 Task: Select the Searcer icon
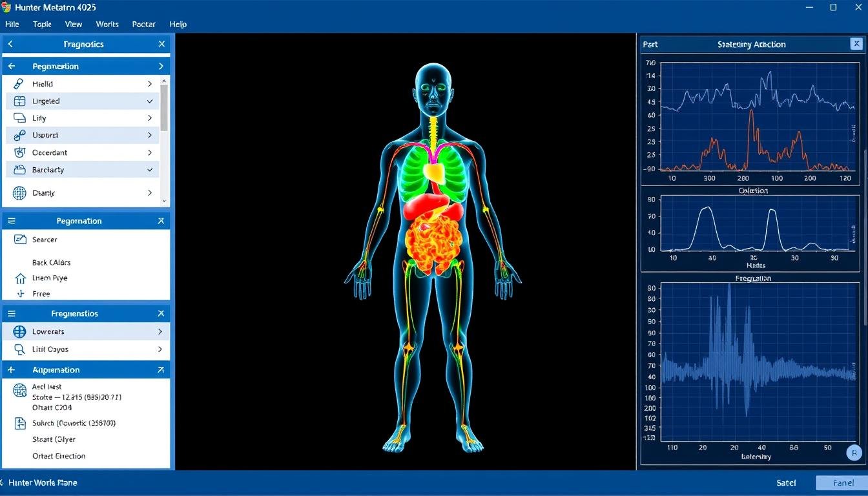[19, 240]
